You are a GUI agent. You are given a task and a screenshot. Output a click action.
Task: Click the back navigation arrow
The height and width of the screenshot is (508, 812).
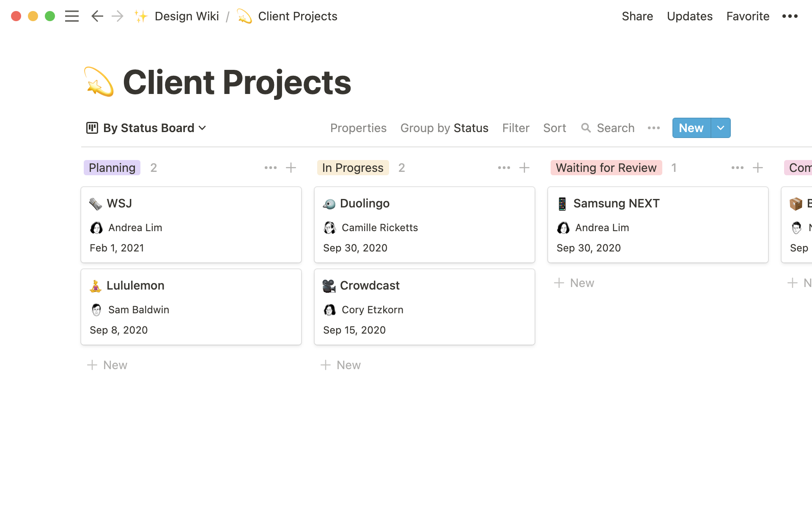pyautogui.click(x=97, y=16)
